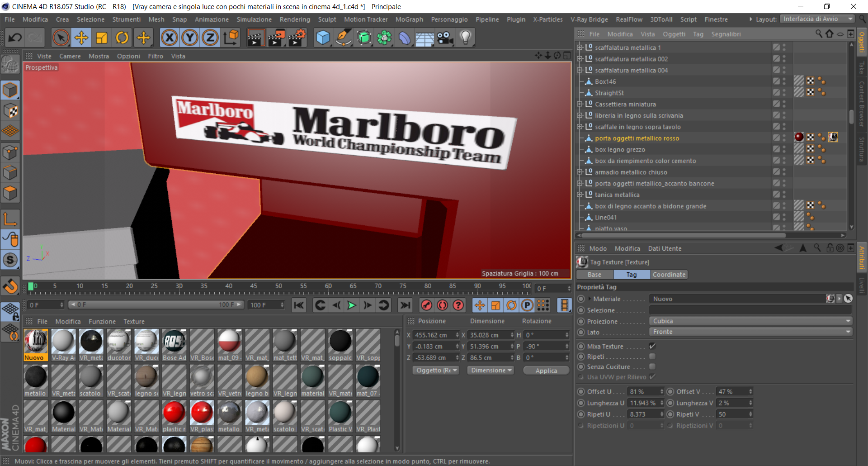
Task: Expand tanica metallica tree node
Action: [x=580, y=194]
